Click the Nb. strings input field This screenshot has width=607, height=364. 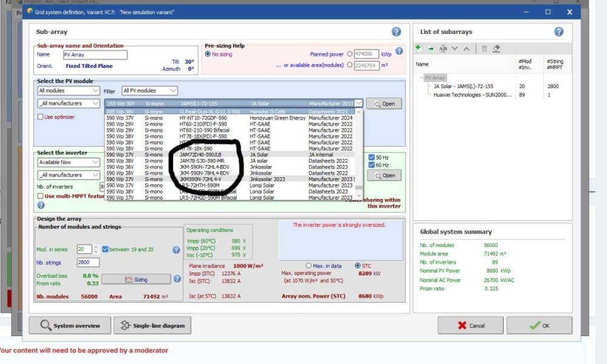tap(88, 263)
